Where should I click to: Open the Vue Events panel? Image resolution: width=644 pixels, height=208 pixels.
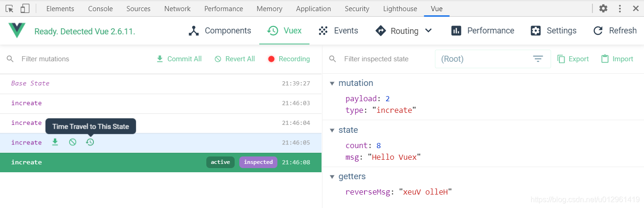338,31
